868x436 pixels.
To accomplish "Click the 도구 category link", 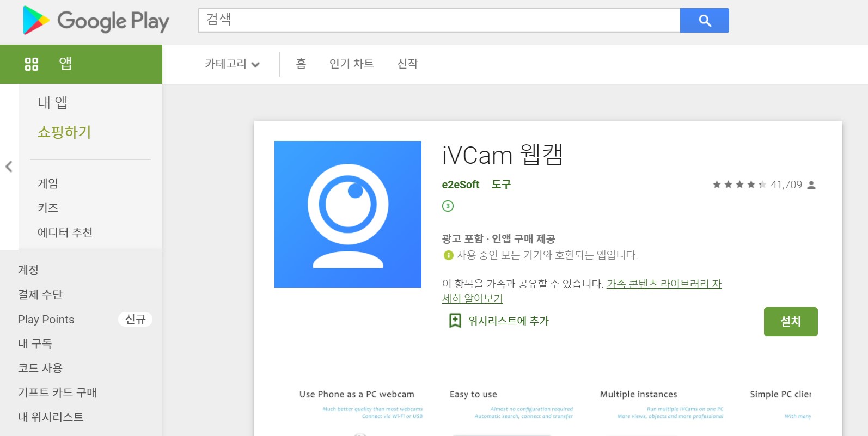I will 501,185.
